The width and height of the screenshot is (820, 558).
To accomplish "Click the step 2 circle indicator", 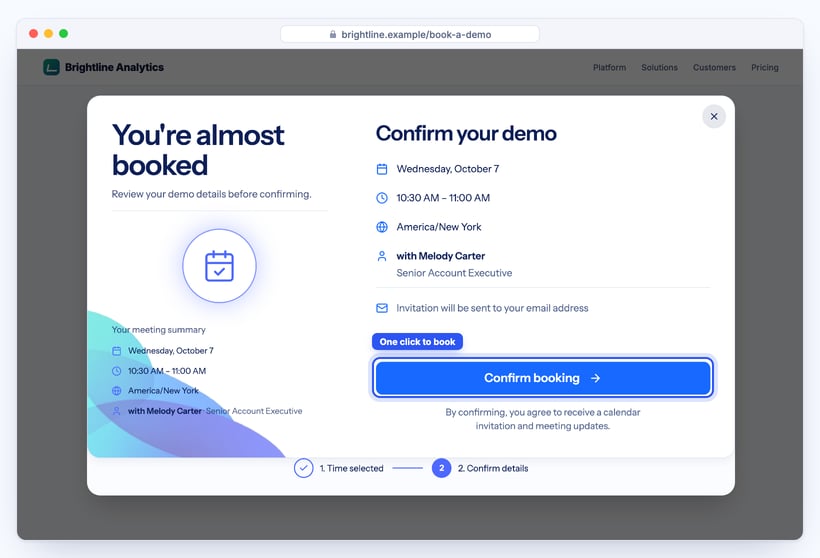I will pos(441,468).
